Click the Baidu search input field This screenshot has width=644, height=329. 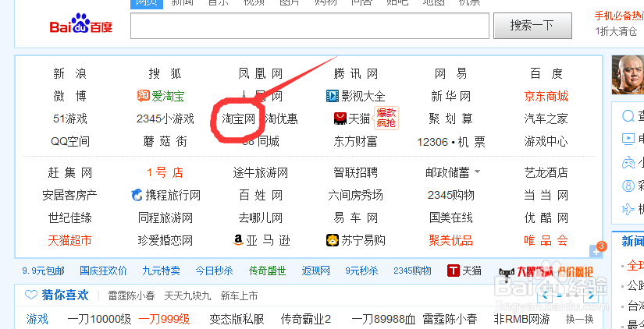click(310, 26)
